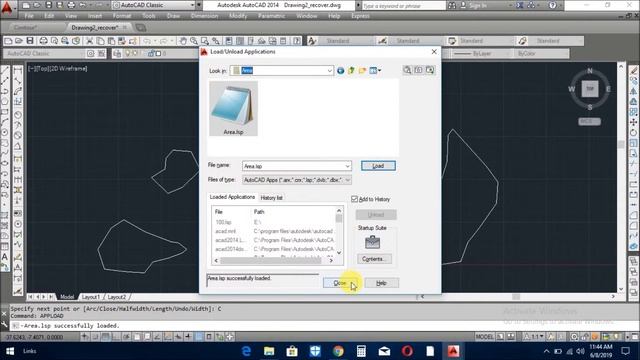Select the Pan hand tool icon
The image size is (640, 360).
tap(183, 41)
